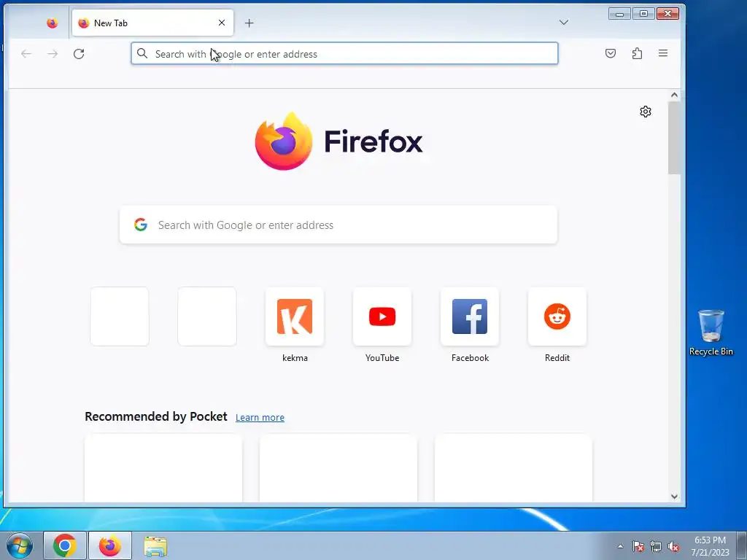
Task: Open Action Center flag icon
Action: pos(638,546)
